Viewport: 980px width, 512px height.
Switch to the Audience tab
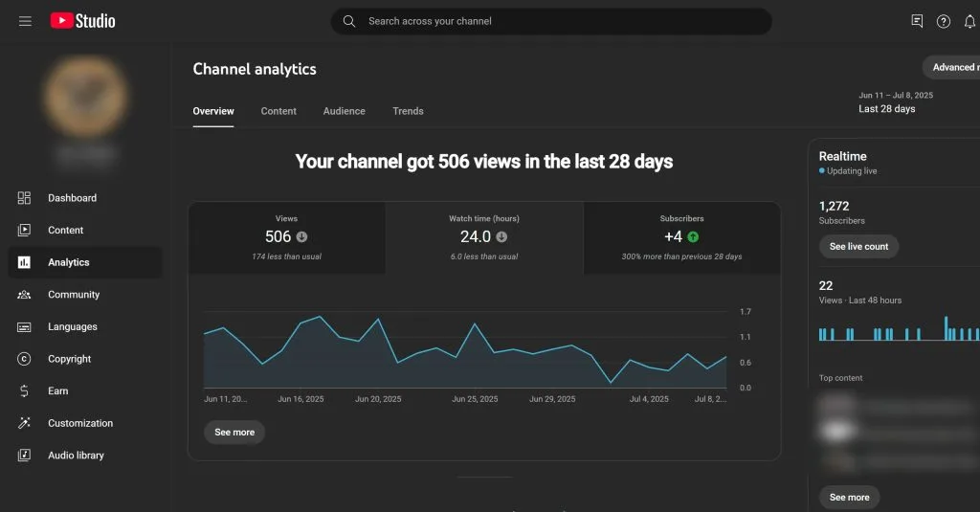tap(345, 111)
